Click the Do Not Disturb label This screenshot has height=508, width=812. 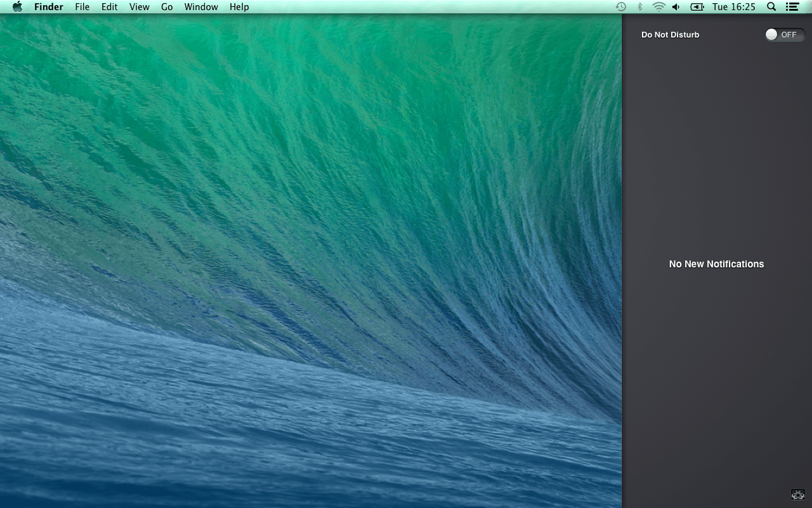pos(670,35)
